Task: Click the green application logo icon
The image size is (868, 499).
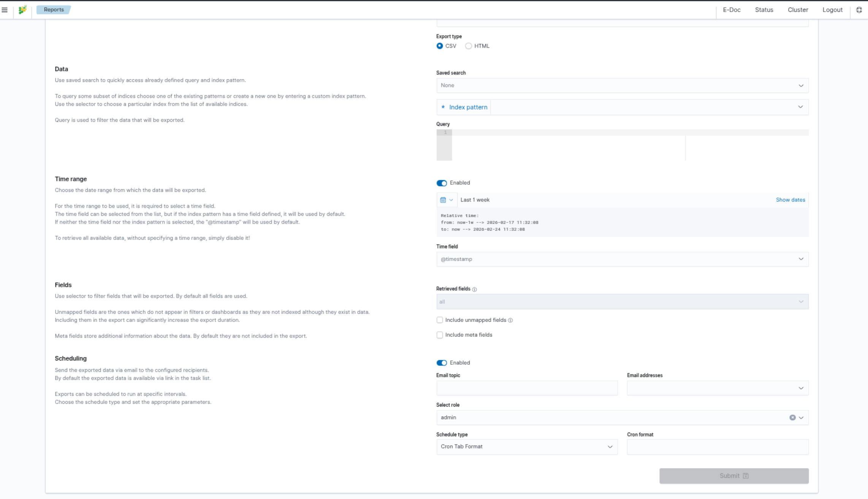Action: pyautogui.click(x=23, y=10)
